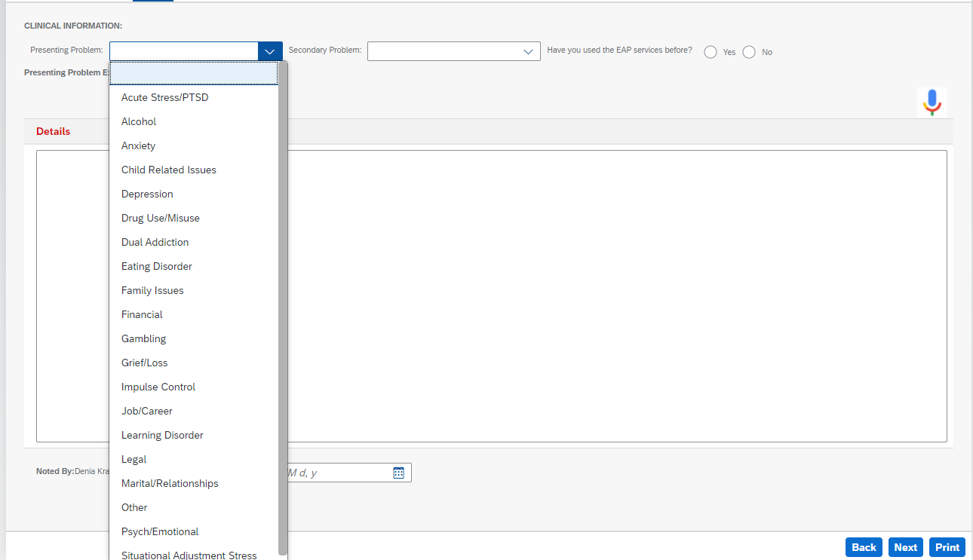Click the dropdown list scrollbar
Screen dimensions: 973x560
(x=283, y=301)
